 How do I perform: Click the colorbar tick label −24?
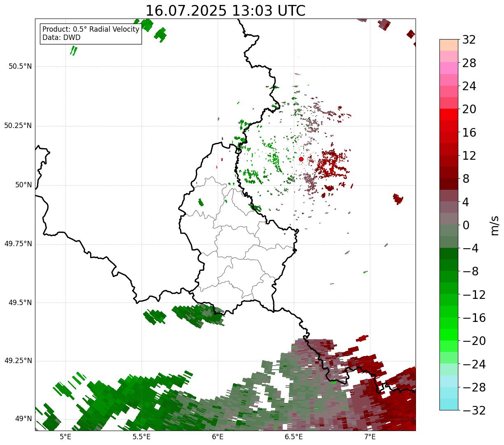click(474, 364)
